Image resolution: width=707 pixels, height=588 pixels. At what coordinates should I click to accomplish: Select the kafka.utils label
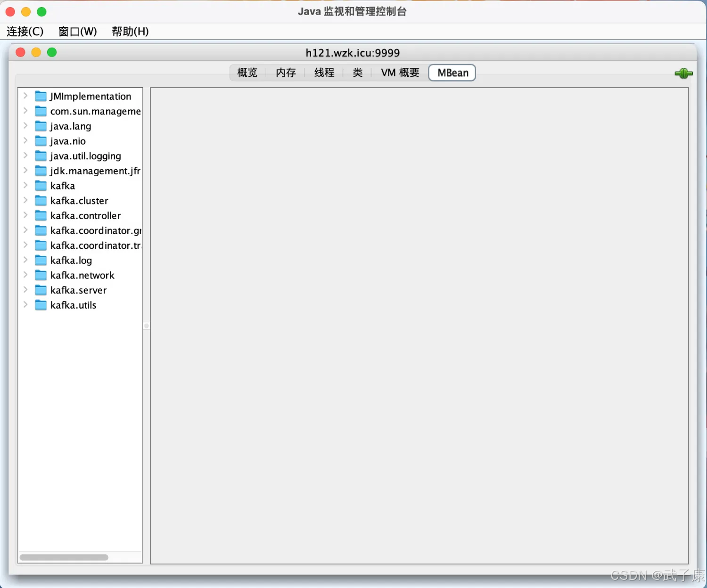tap(73, 305)
